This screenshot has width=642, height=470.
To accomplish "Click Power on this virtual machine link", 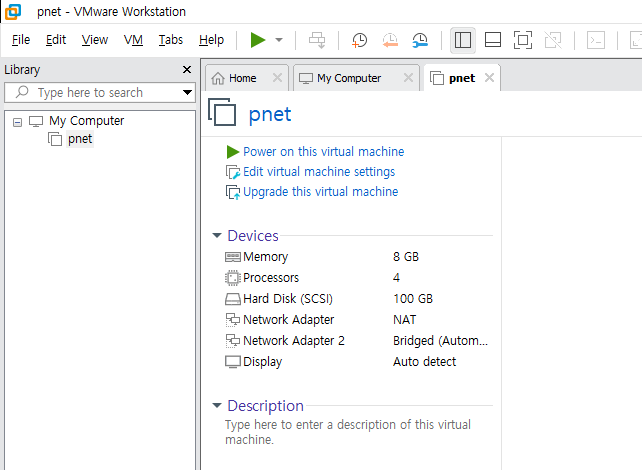I will (x=323, y=151).
